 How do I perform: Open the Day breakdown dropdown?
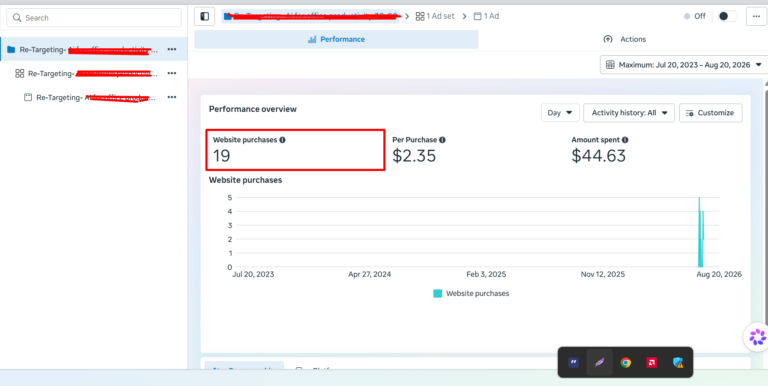click(x=560, y=113)
